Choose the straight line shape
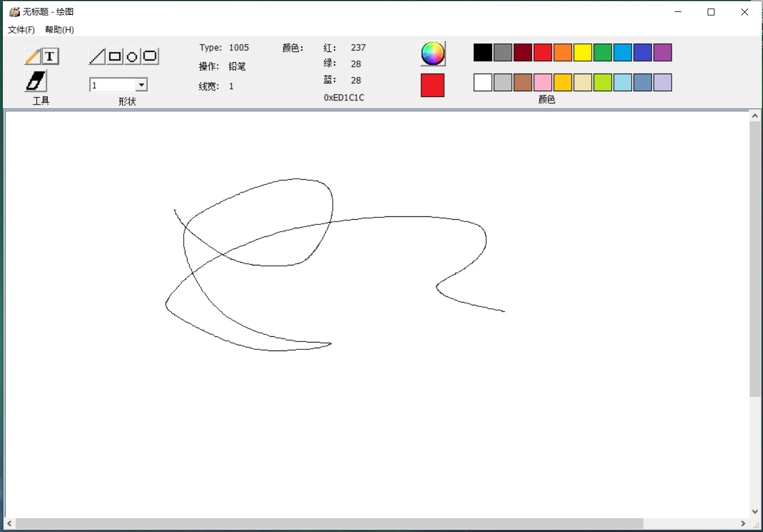The image size is (763, 532). [98, 56]
